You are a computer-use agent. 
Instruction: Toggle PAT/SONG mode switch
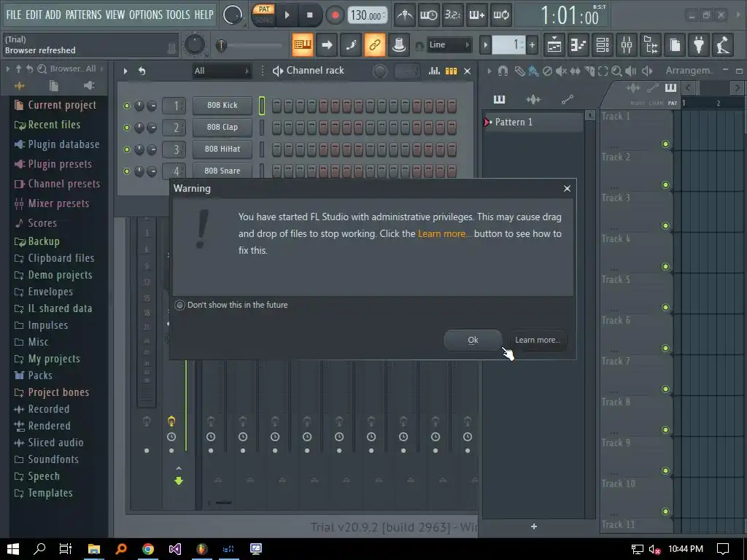263,15
